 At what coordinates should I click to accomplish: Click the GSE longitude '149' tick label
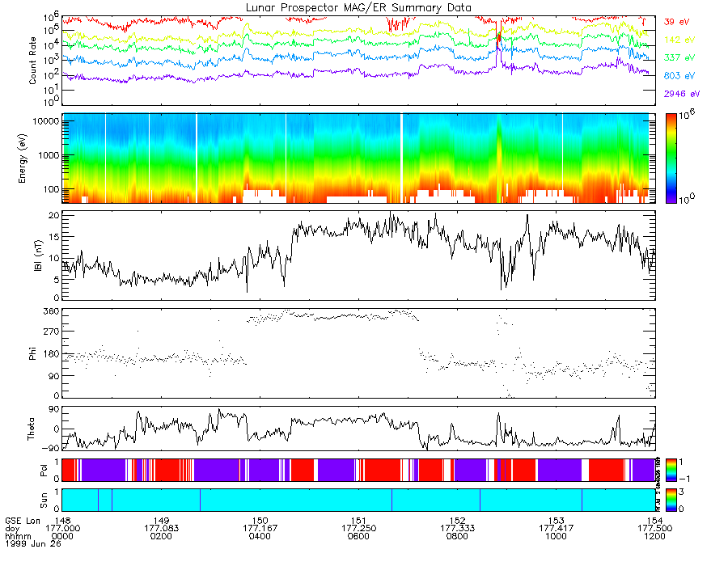click(161, 521)
